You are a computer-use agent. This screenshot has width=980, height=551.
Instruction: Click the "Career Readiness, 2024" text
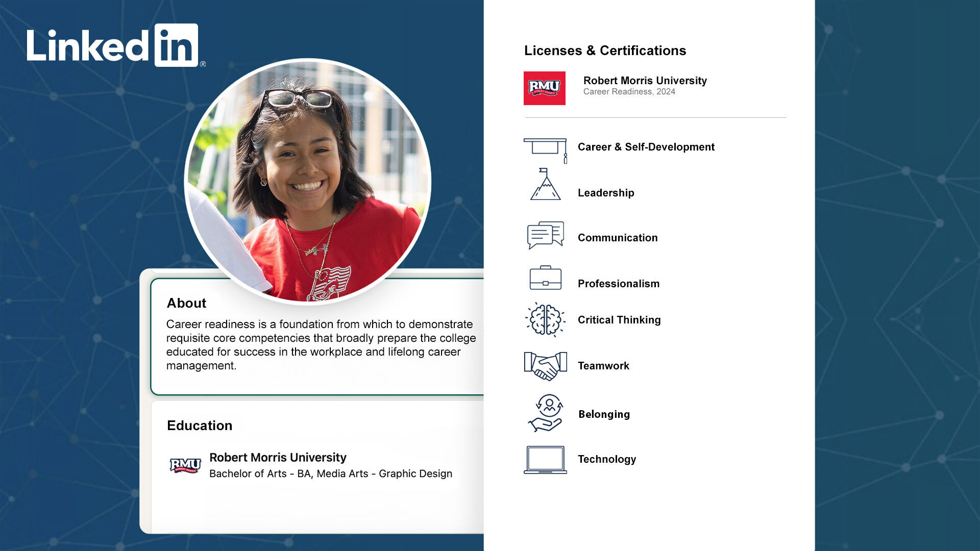(x=629, y=92)
